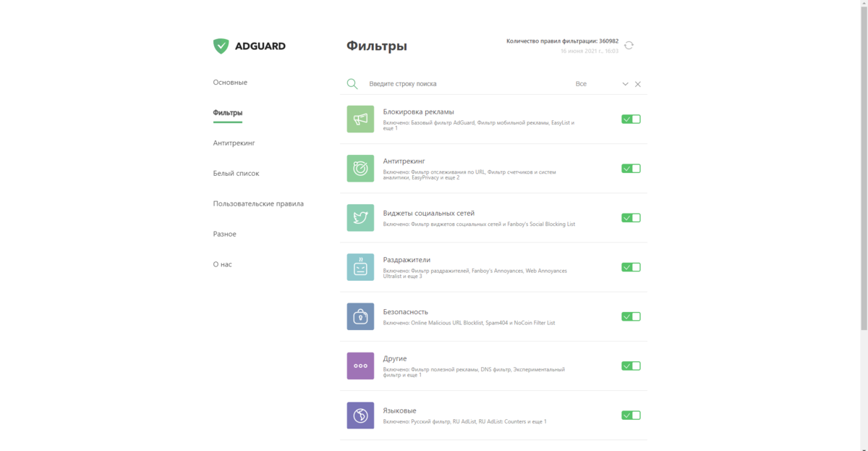Screen dimensions: 868x451
Task: Turn off the Языковые toggle
Action: [631, 416]
